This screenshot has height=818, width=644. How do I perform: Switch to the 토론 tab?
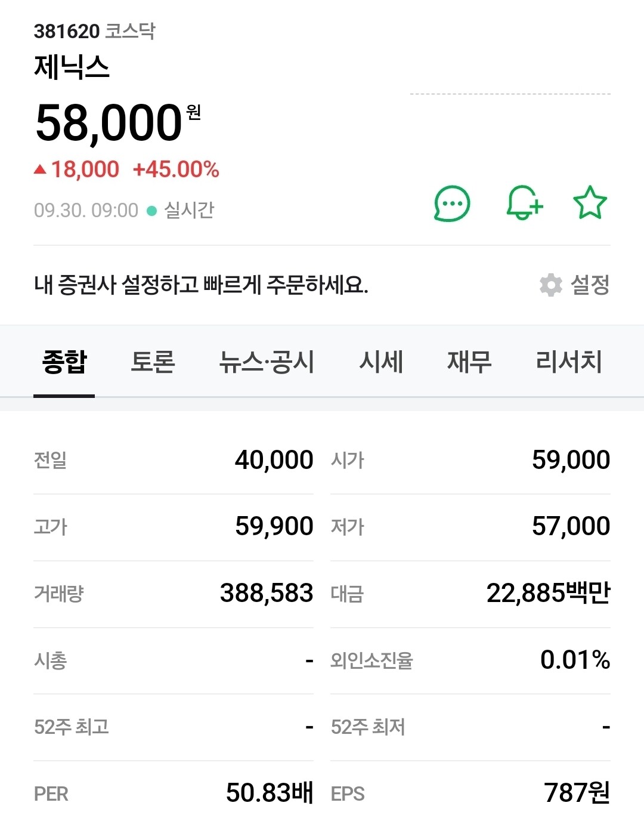point(153,362)
